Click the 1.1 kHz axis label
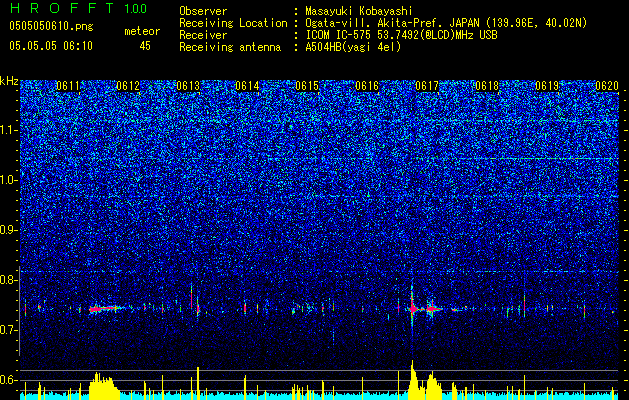This screenshot has width=629, height=400. [8, 130]
